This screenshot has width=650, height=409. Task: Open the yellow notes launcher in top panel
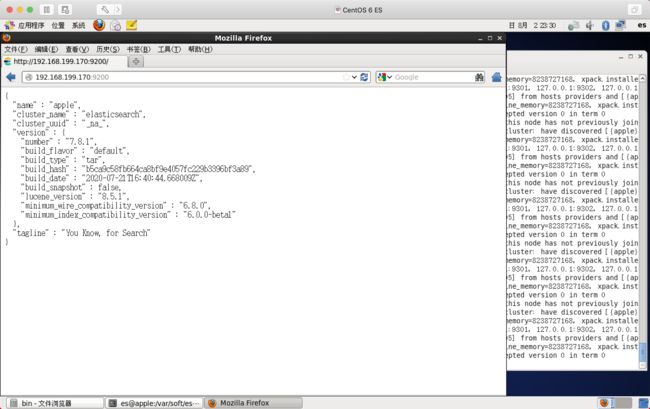(x=131, y=25)
